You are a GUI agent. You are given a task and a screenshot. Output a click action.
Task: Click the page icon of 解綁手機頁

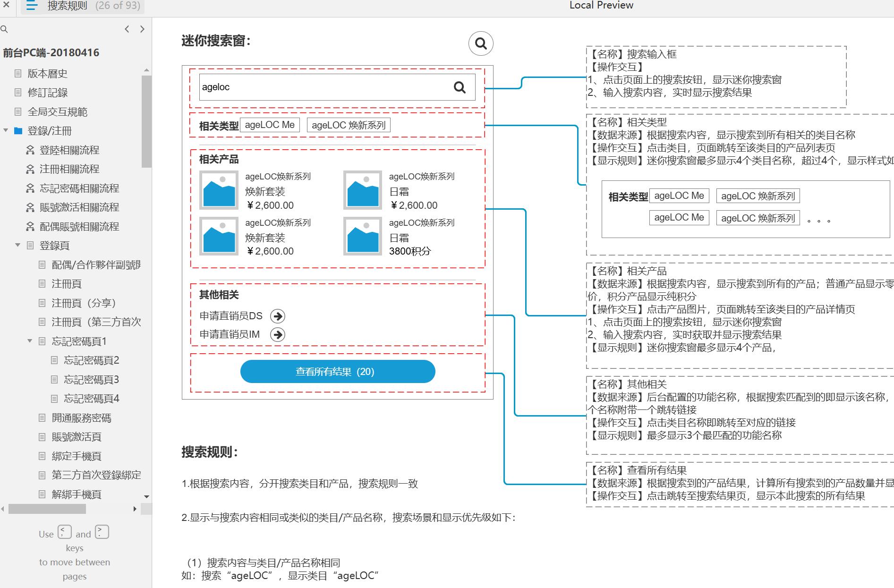click(x=42, y=494)
